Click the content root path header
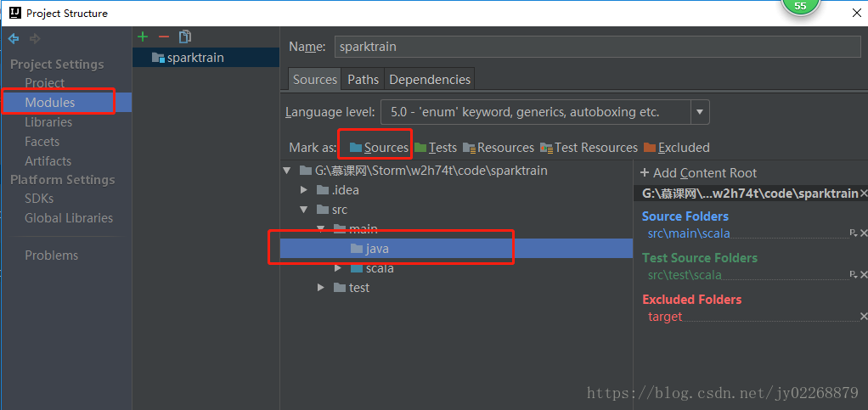 click(750, 194)
